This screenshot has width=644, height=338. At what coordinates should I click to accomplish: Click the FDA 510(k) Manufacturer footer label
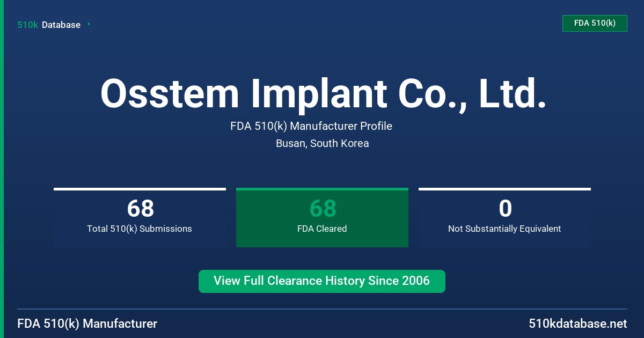point(87,324)
